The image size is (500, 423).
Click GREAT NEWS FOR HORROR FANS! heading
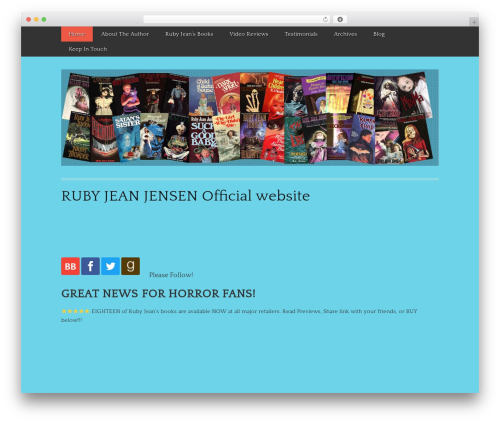158,293
